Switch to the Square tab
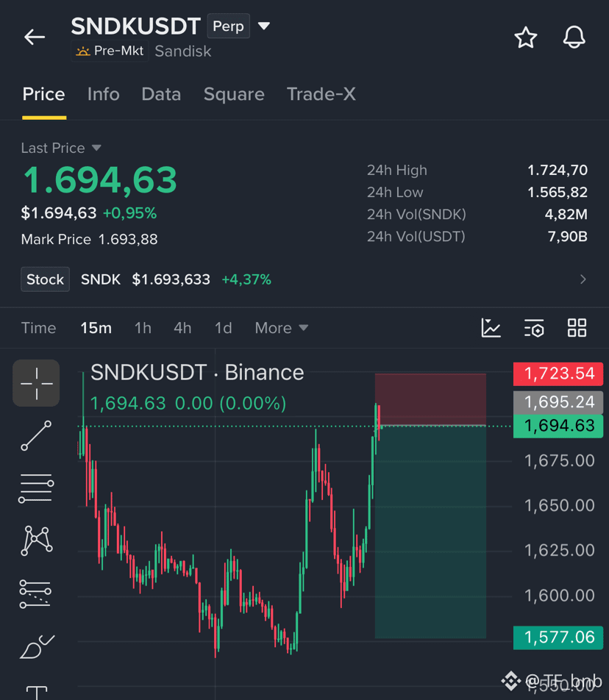The width and height of the screenshot is (609, 700). [234, 94]
